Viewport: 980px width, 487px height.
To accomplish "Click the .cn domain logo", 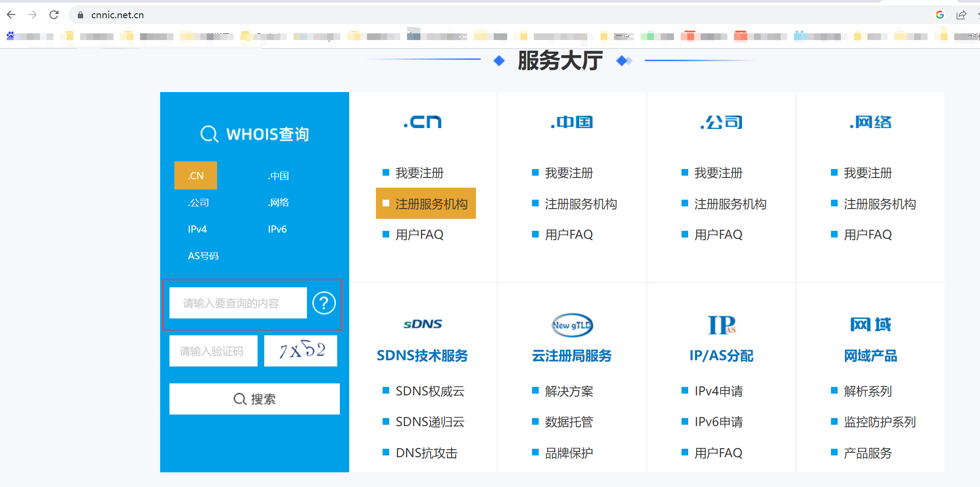I will pos(422,122).
